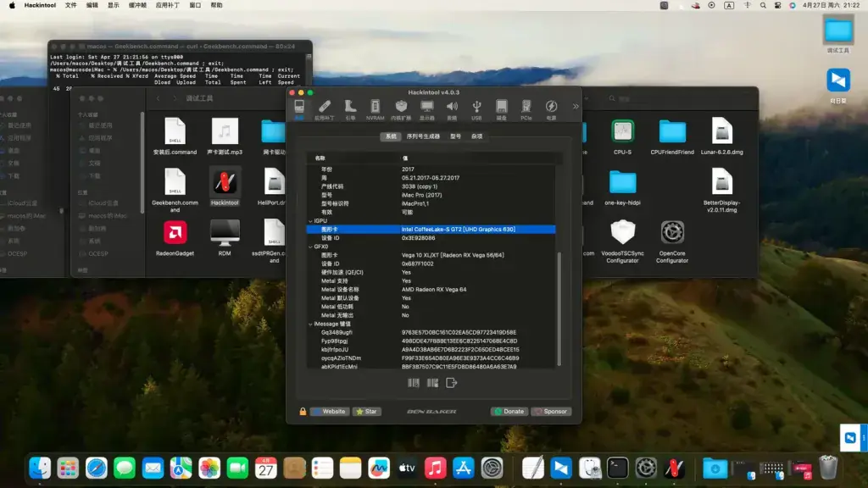Open OpenCore Configurator in Finder window
868x488 pixels.
672,241
